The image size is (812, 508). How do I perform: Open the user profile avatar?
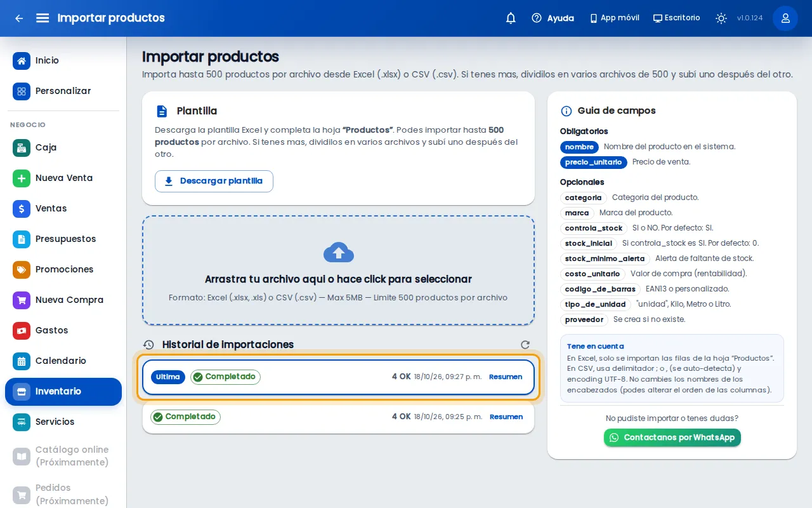785,18
